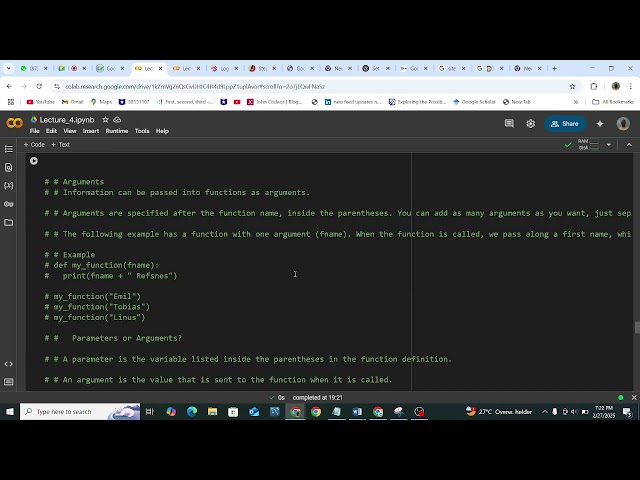Open the secrets key panel
The width and height of the screenshot is (640, 480).
tap(9, 204)
